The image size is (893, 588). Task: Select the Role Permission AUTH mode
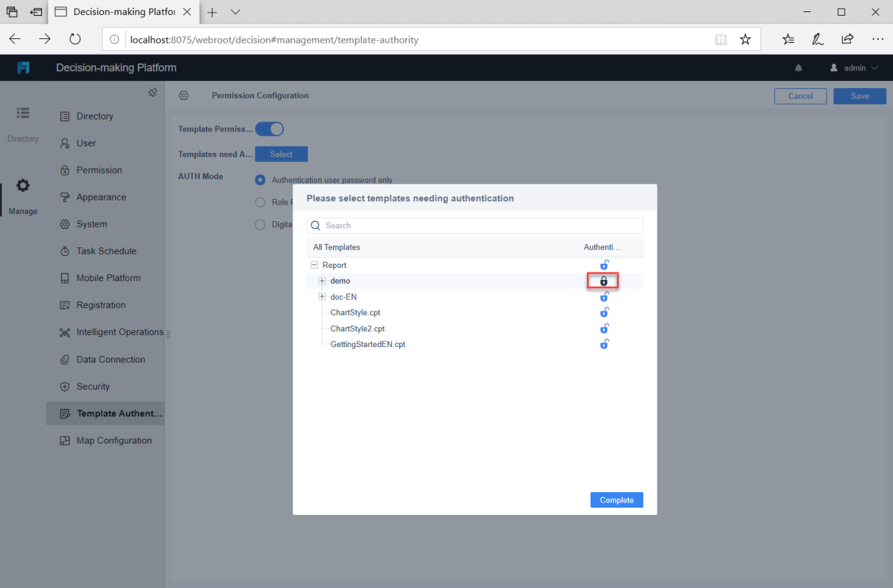click(x=260, y=202)
